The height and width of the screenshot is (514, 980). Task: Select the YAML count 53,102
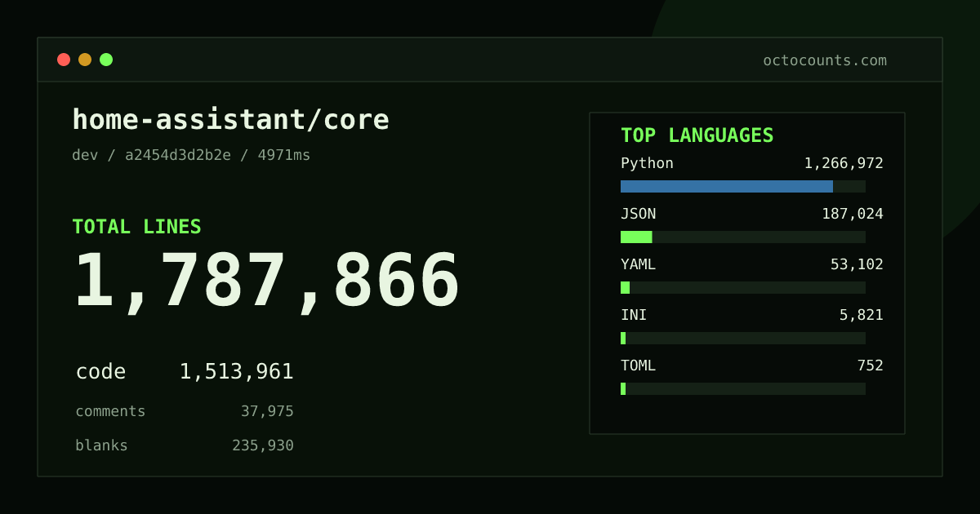tap(857, 264)
